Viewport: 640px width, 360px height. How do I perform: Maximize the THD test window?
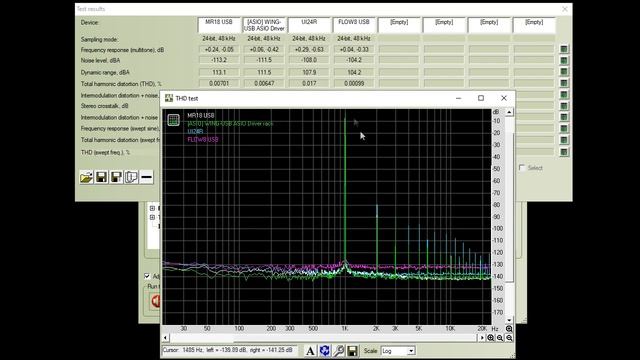pos(481,98)
